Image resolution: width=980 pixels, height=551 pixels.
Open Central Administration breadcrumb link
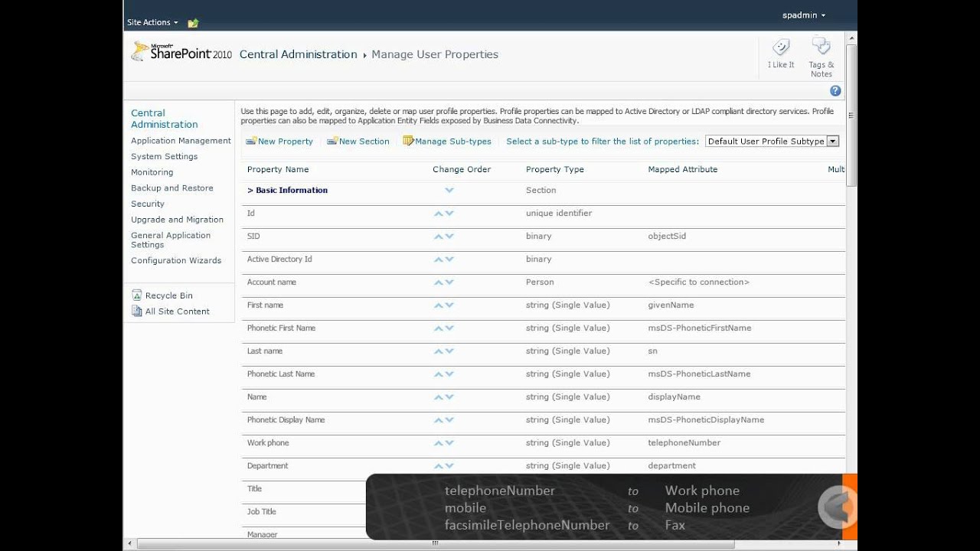coord(298,54)
